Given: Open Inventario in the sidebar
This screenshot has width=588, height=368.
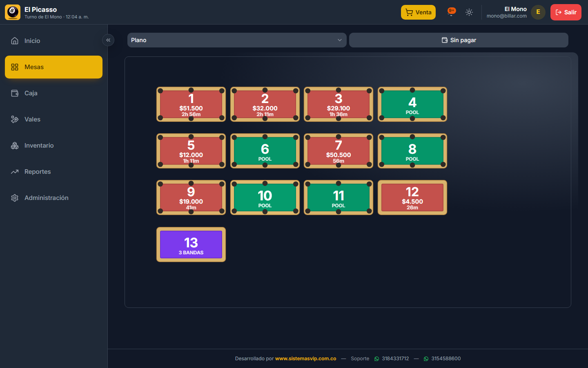Looking at the screenshot, I should click(x=53, y=146).
